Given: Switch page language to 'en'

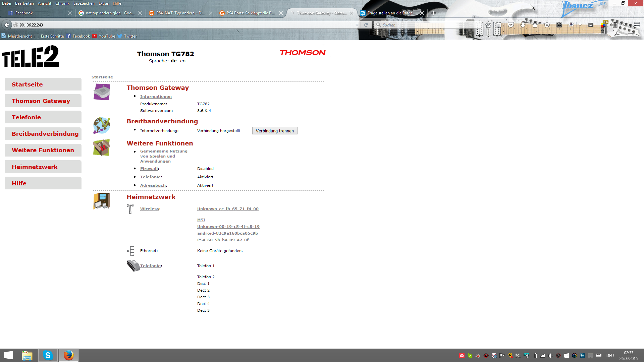Looking at the screenshot, I should coord(183,61).
